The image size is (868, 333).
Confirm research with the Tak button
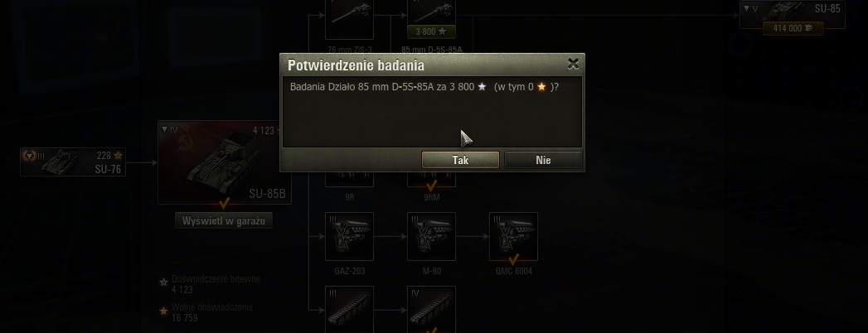pos(460,160)
